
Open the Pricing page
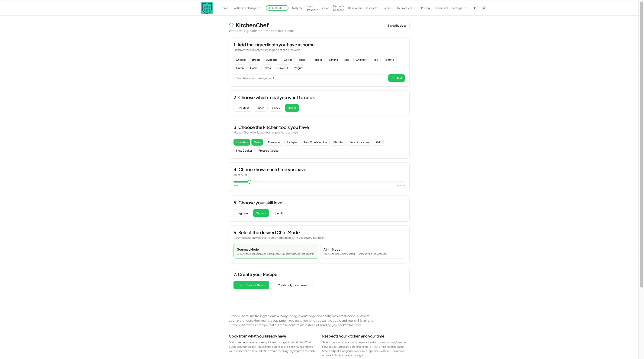point(425,8)
